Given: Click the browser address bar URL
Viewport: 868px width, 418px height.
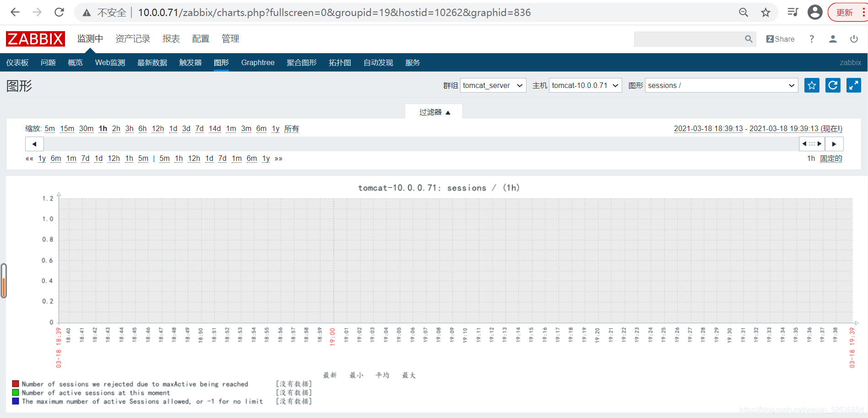Looking at the screenshot, I should tap(334, 12).
